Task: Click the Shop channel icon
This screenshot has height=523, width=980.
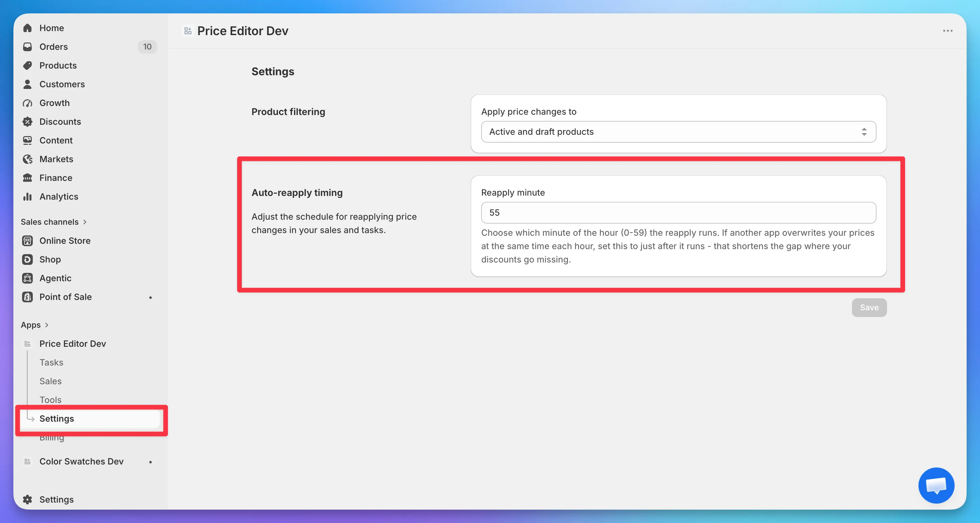Action: pos(27,259)
